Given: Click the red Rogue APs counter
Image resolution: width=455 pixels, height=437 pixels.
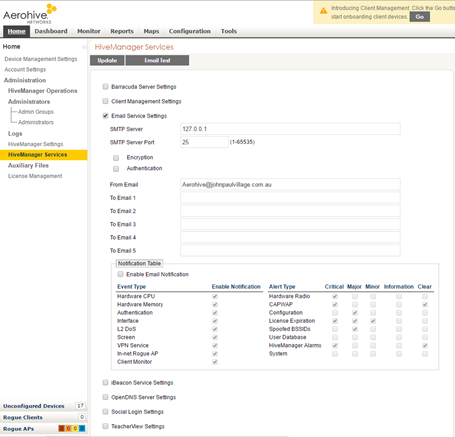Looking at the screenshot, I should (x=61, y=428).
